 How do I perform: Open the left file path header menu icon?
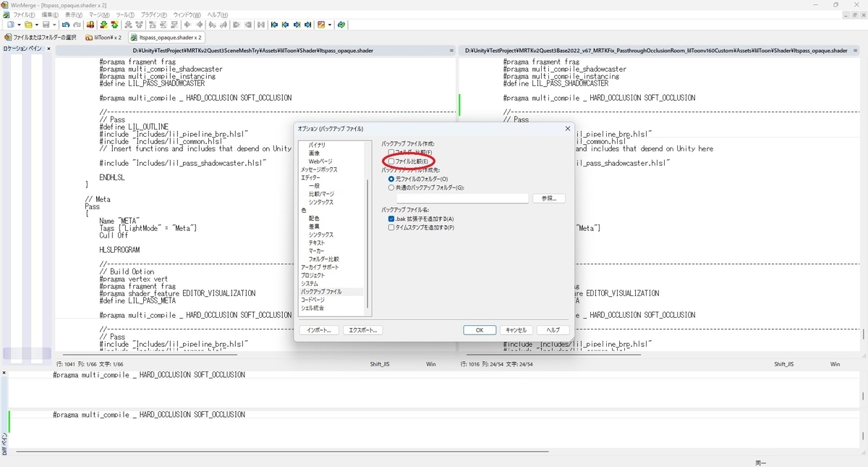[452, 51]
